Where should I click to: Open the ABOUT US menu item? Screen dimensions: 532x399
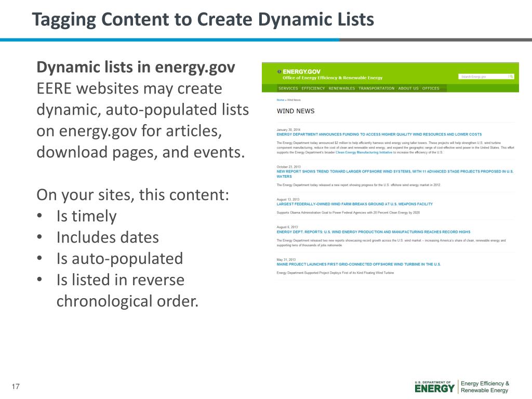click(x=408, y=88)
